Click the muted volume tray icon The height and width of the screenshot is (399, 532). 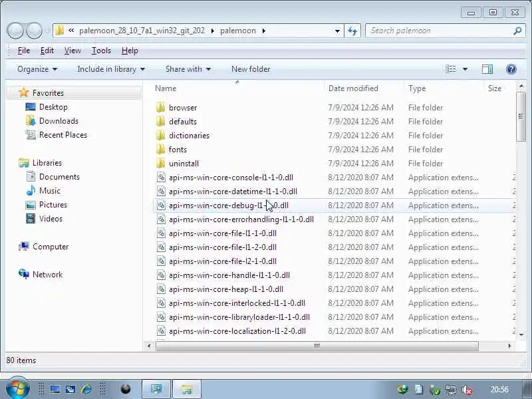click(467, 389)
